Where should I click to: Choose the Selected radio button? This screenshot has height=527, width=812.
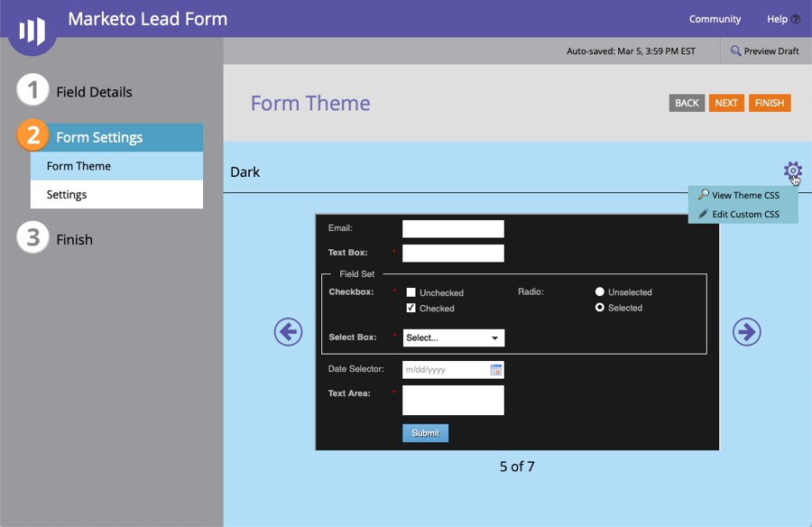tap(600, 308)
